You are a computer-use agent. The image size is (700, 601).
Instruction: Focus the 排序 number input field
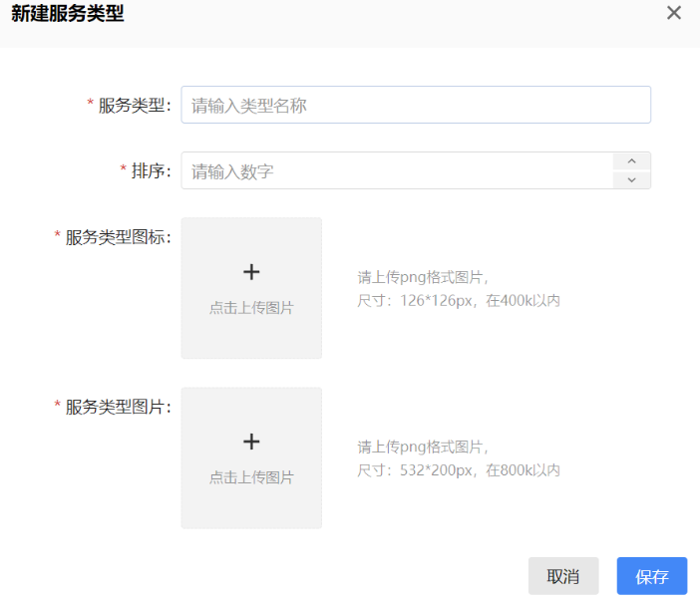(x=396, y=170)
